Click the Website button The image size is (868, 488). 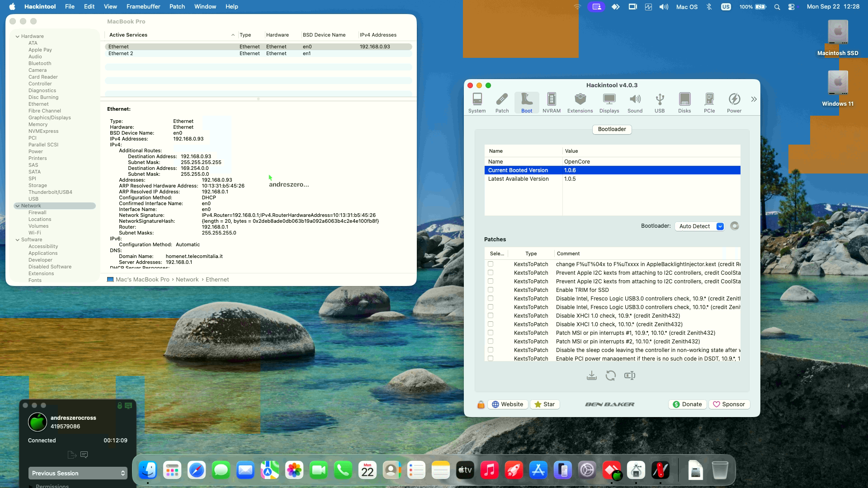[508, 404]
